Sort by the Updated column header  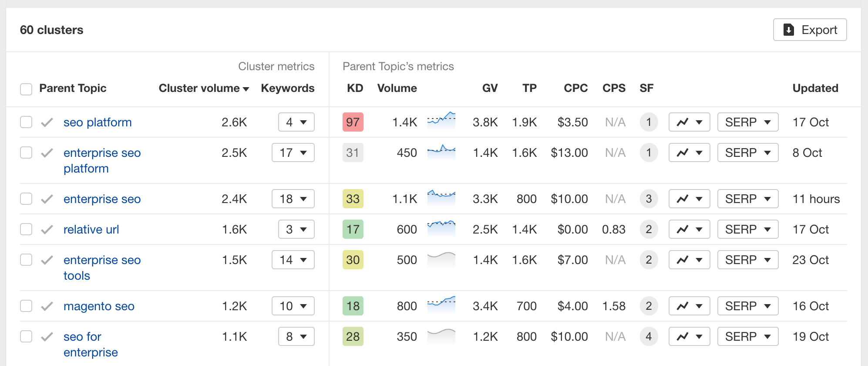tap(815, 88)
